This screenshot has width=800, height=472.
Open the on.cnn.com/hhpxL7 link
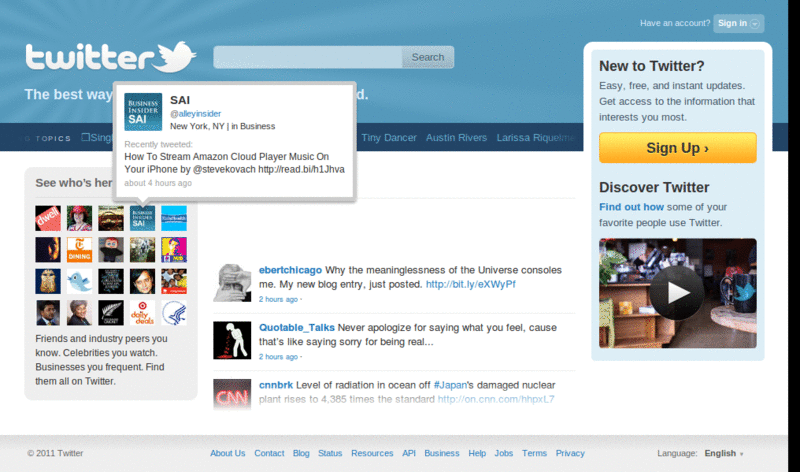496,400
